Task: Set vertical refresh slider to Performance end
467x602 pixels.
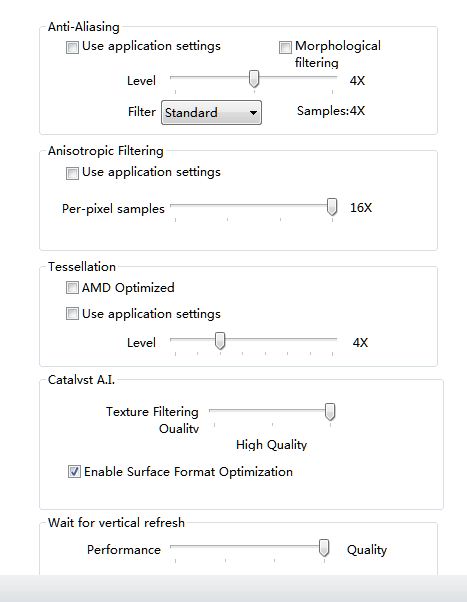Action: 176,547
